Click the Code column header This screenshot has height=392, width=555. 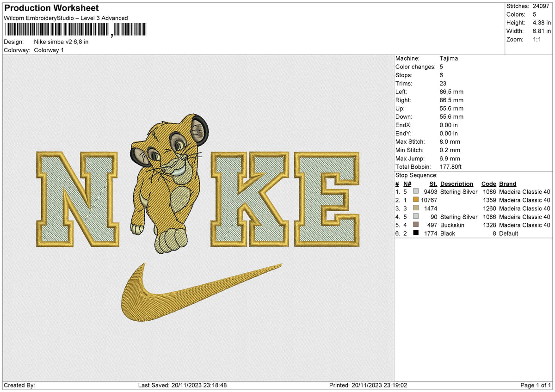(x=489, y=184)
